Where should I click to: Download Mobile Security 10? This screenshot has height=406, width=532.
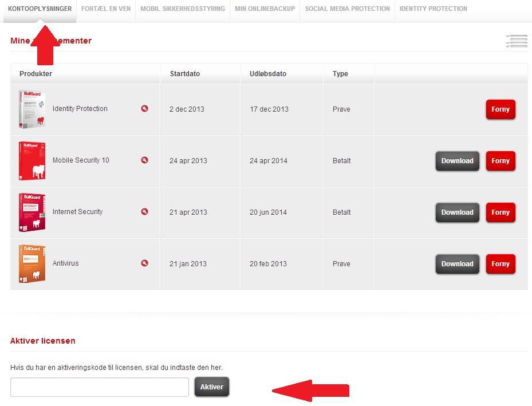pyautogui.click(x=458, y=161)
